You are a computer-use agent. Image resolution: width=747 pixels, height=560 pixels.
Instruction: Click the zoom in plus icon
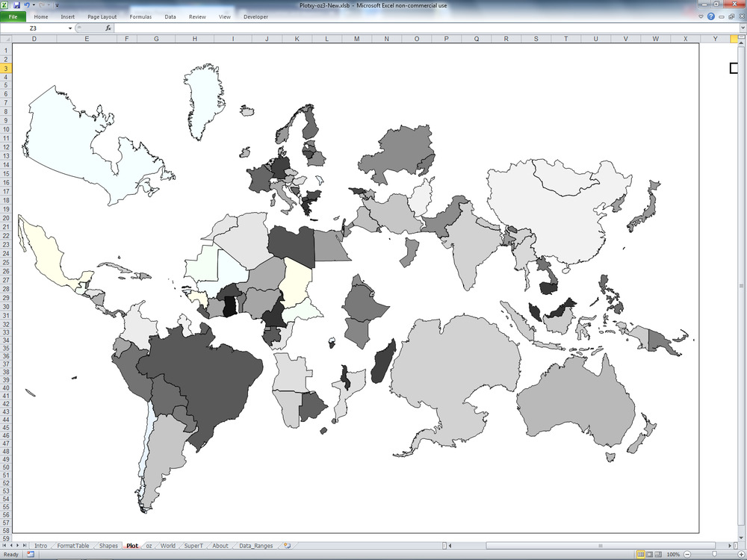(740, 554)
